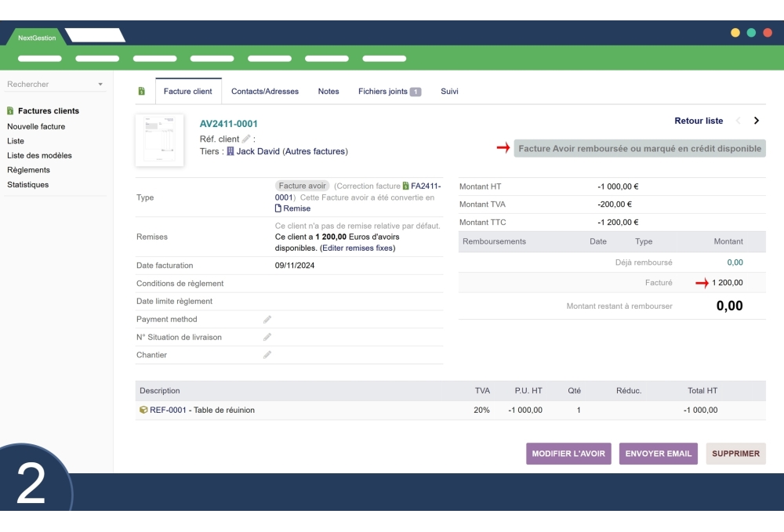Edit N° Situation de livraison via its pencil icon

pos(267,337)
